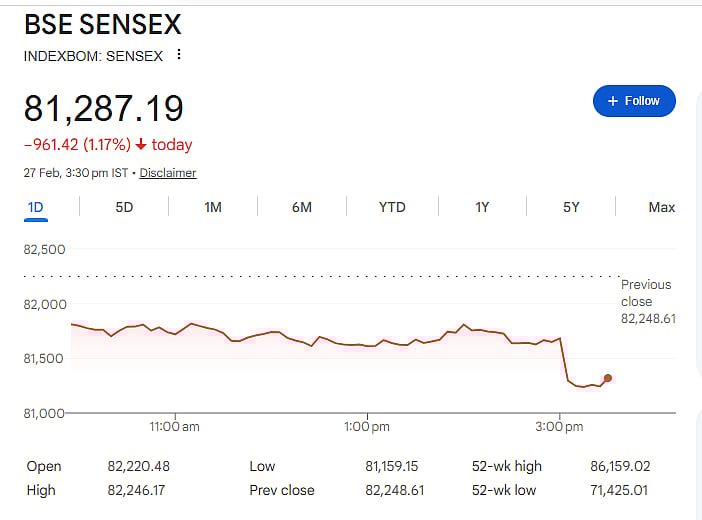Click the plus icon in Follow button
The image size is (702, 520).
pyautogui.click(x=613, y=101)
